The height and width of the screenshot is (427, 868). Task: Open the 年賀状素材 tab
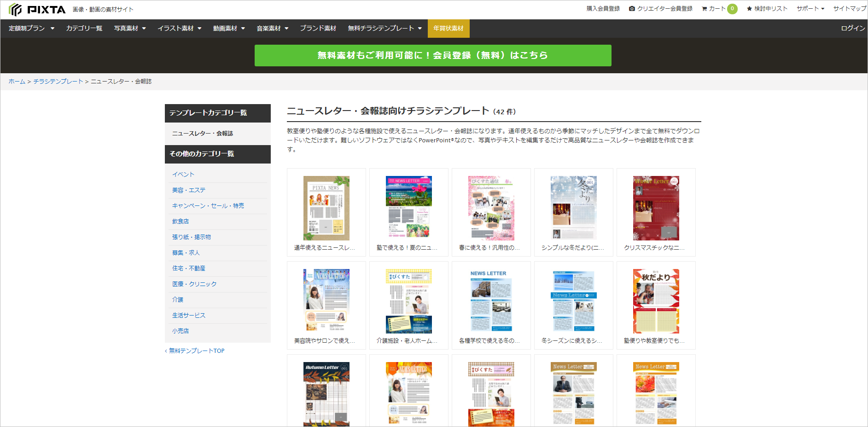pyautogui.click(x=448, y=29)
